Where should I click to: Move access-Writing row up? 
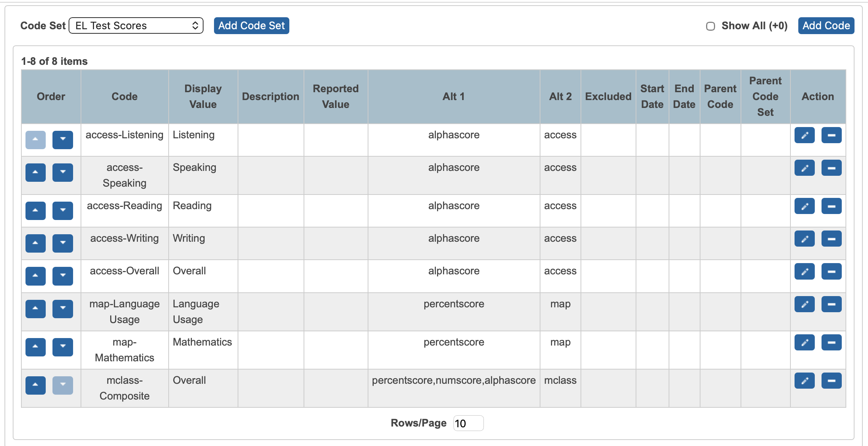[36, 243]
